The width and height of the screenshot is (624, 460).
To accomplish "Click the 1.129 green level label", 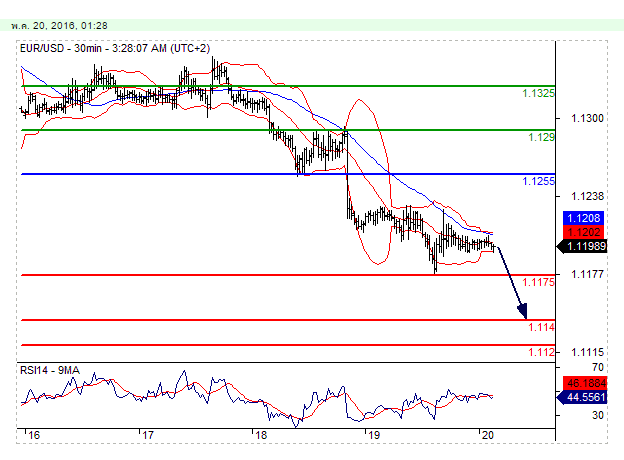I will coord(541,137).
